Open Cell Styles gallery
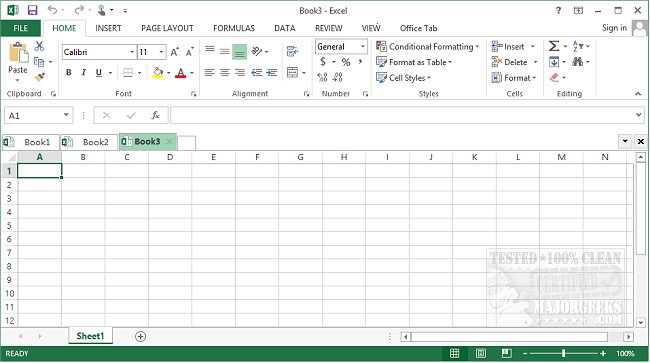 pyautogui.click(x=403, y=77)
